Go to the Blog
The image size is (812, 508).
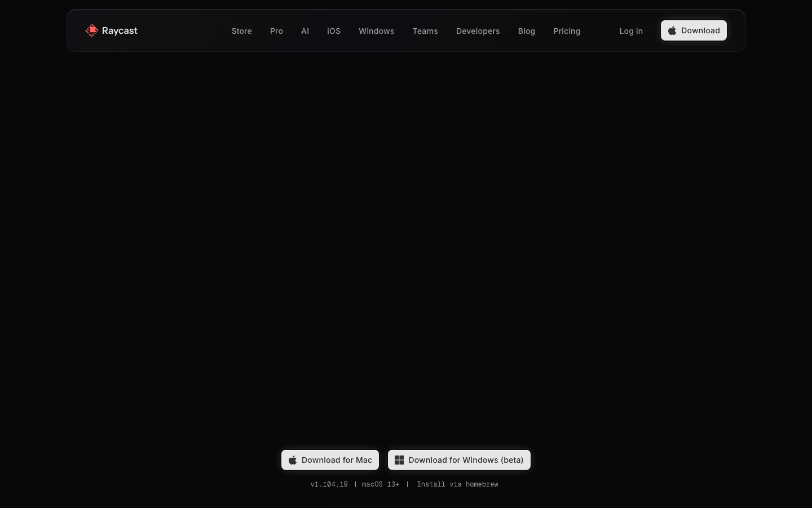[526, 31]
